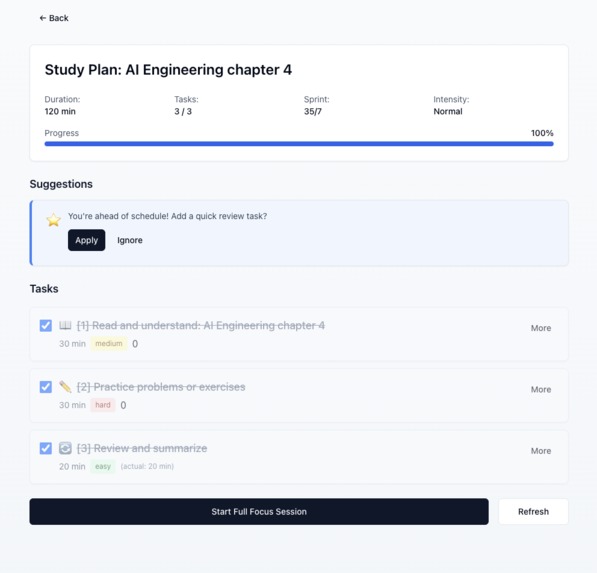Screen dimensions: 597x573
Task: Open More for Practice problems task
Action: [541, 389]
